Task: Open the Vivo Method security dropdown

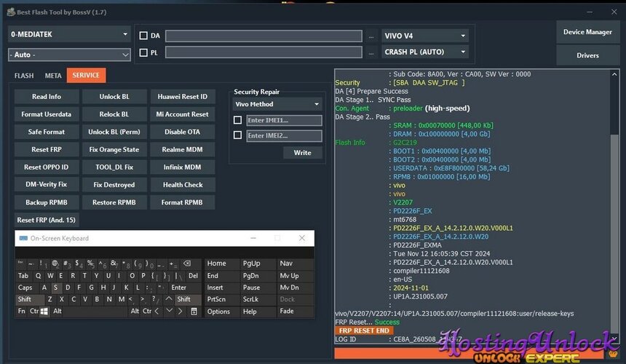Action: (277, 104)
